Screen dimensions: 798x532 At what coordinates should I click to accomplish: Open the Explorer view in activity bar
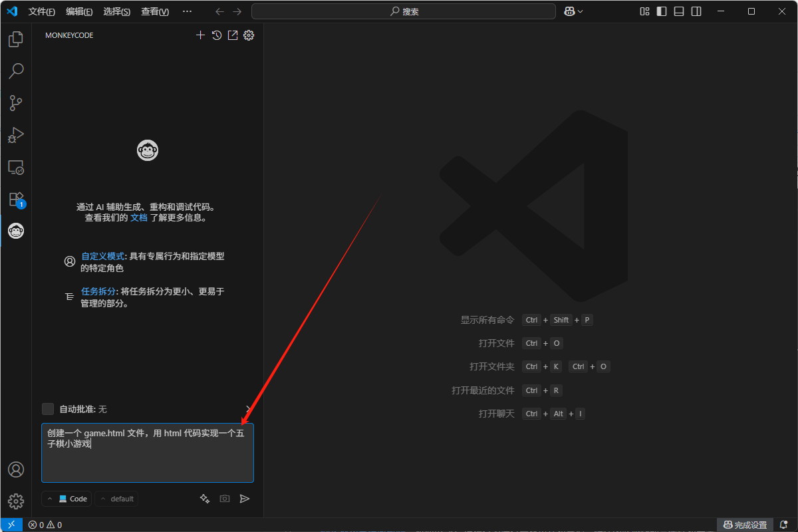click(x=16, y=39)
